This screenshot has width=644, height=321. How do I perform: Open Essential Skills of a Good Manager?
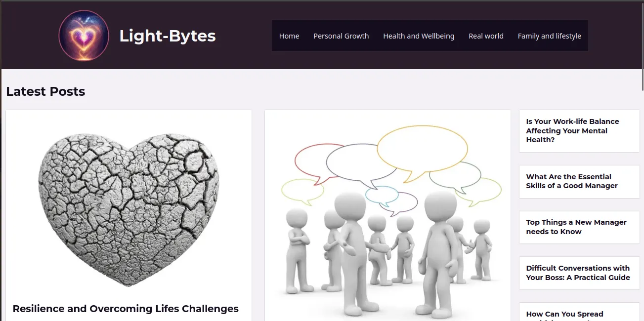tap(572, 181)
